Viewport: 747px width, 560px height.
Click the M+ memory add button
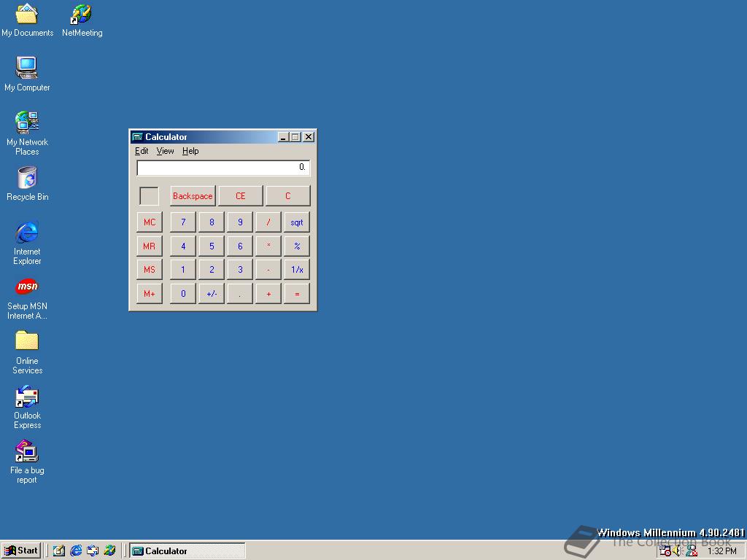(150, 293)
